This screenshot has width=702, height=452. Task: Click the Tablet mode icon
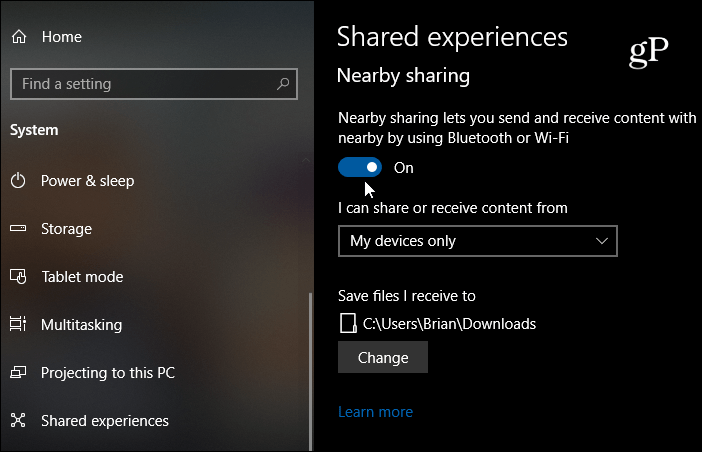point(18,277)
